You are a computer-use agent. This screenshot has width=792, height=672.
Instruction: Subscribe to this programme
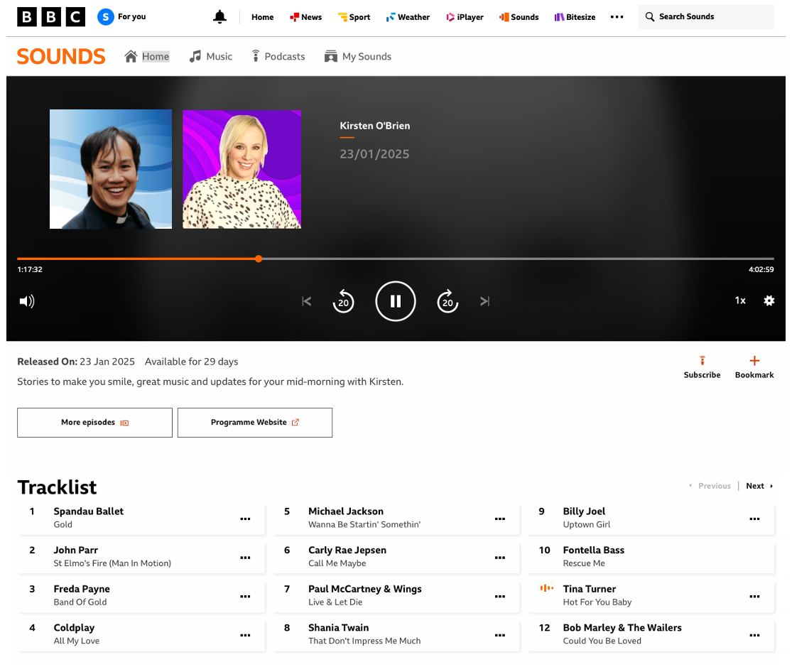coord(702,367)
